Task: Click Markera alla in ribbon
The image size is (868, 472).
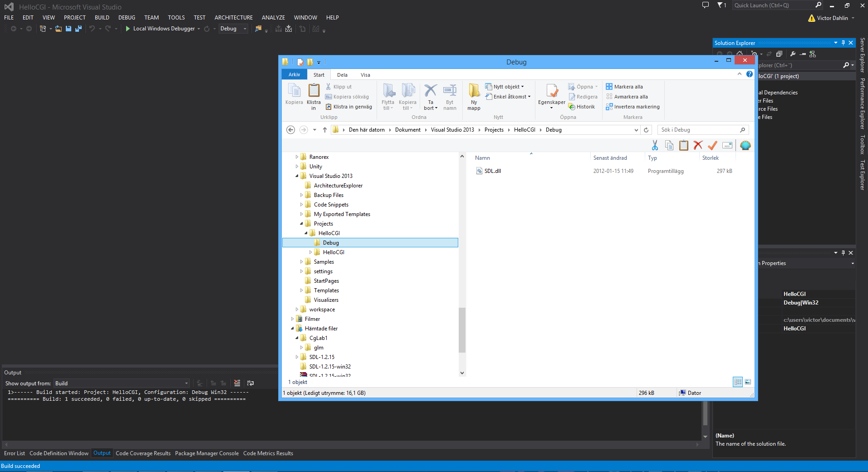Action: 624,87
